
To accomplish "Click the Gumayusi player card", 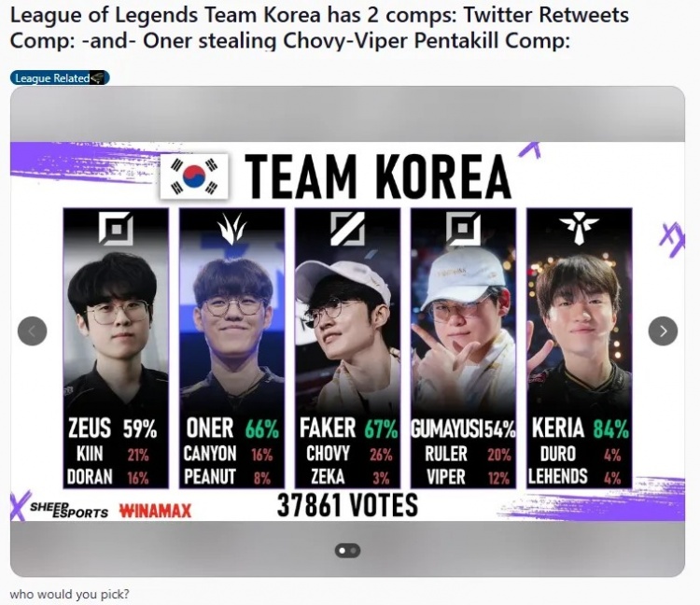I will 463,348.
